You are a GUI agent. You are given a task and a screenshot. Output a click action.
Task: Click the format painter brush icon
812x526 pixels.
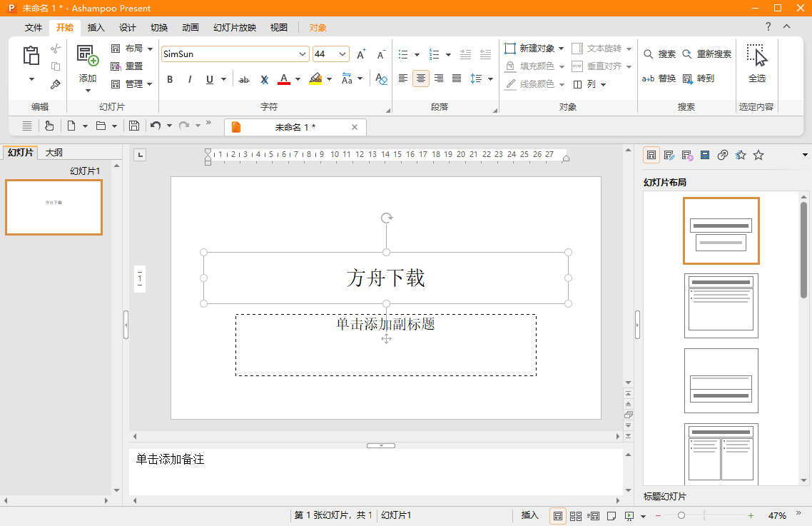56,84
